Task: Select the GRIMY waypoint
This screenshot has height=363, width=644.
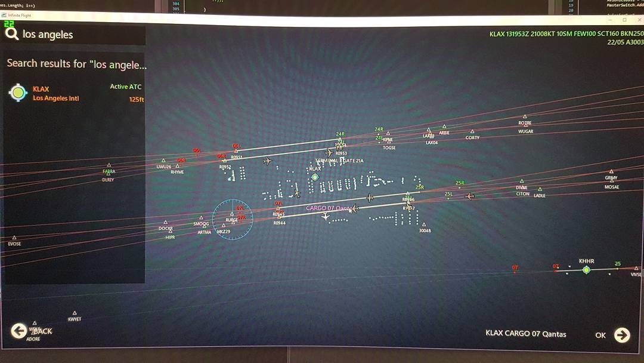Action: tap(611, 175)
